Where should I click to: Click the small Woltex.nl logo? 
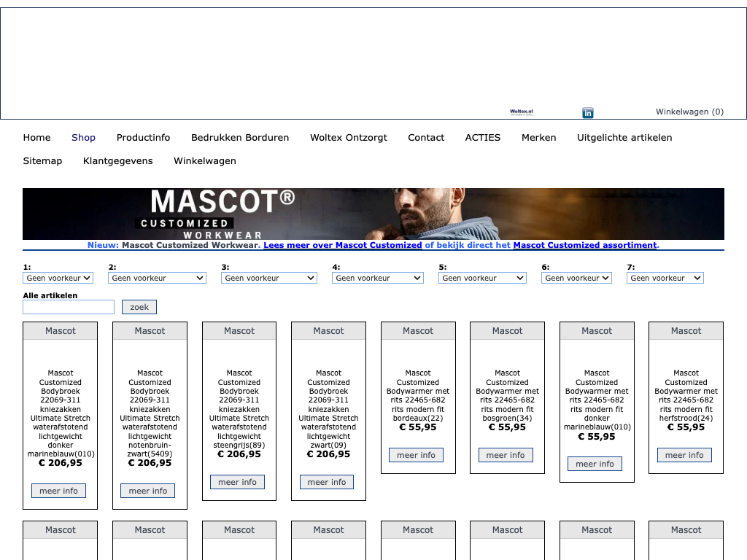click(x=522, y=112)
